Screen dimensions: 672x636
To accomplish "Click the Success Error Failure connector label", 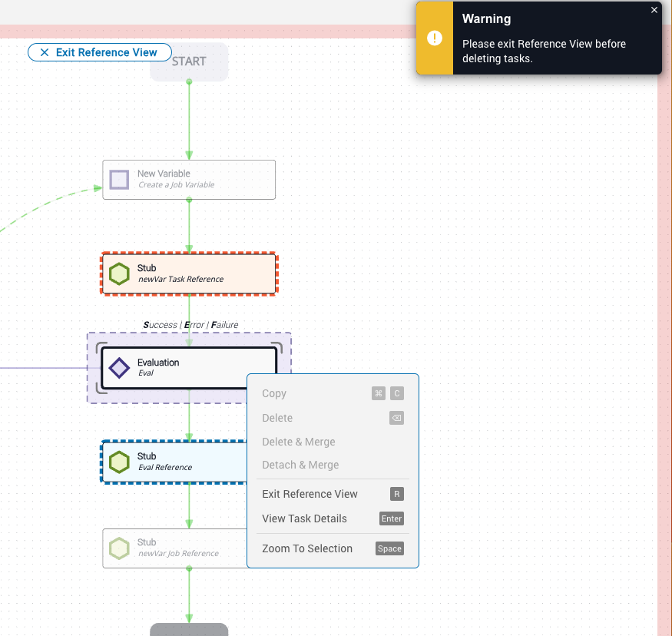I will tap(190, 325).
